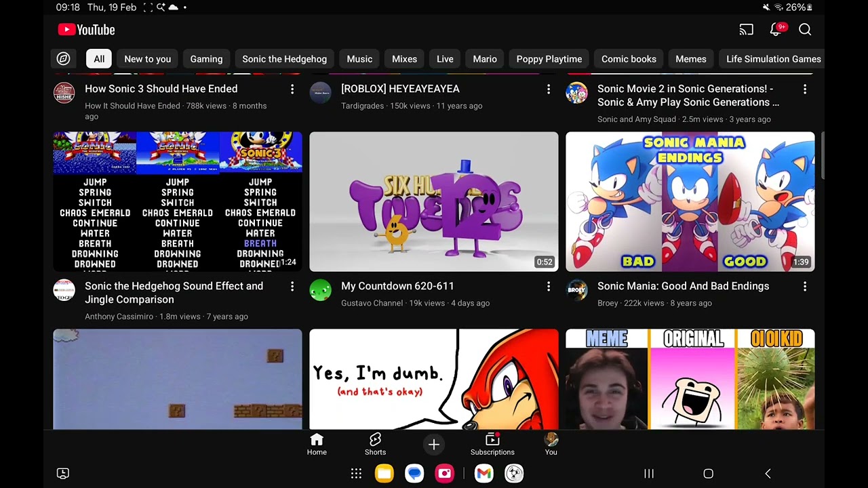This screenshot has width=868, height=488.
Task: Play the Mario gameplay thumbnail with brick blocks
Action: 178,380
